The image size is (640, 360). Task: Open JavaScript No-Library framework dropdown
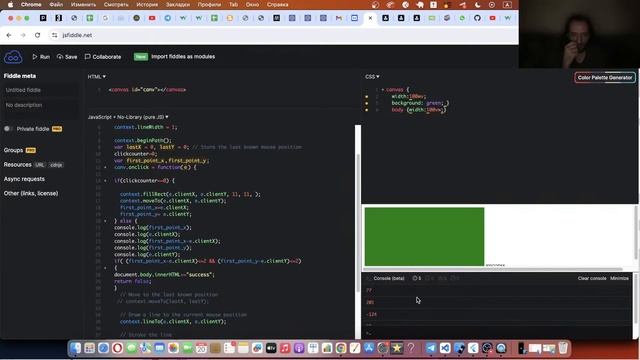(128, 117)
